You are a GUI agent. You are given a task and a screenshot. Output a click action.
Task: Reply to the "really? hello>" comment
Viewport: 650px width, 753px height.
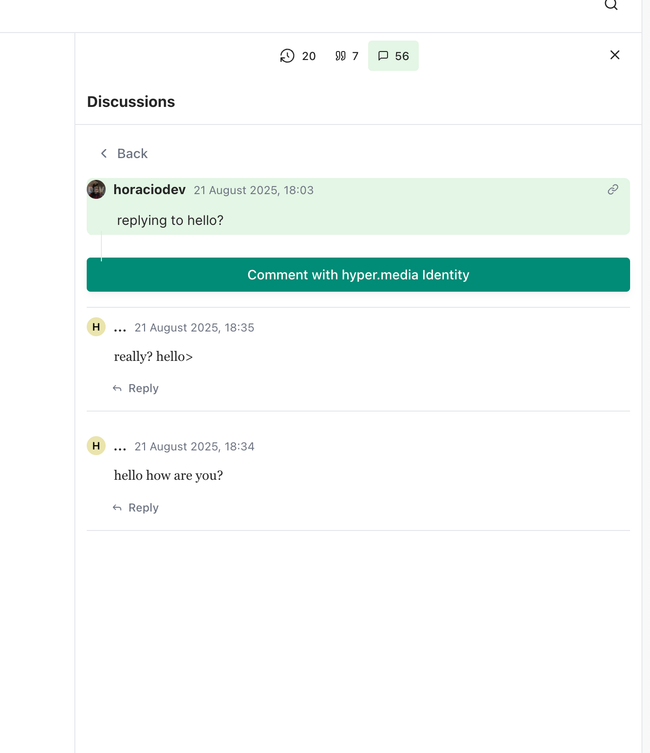136,388
